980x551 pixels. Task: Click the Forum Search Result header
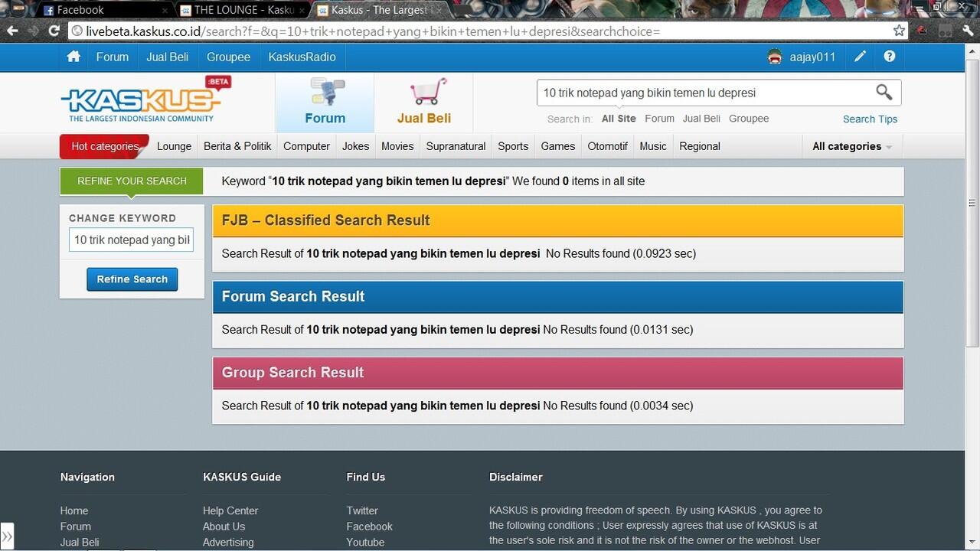pos(558,297)
